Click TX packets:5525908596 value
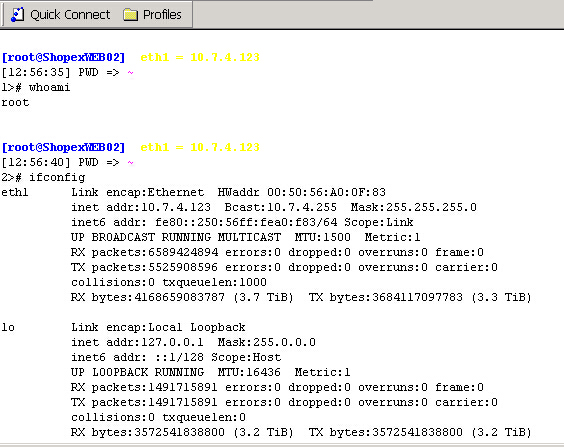Screen dimensions: 564x447 pyautogui.click(x=144, y=268)
